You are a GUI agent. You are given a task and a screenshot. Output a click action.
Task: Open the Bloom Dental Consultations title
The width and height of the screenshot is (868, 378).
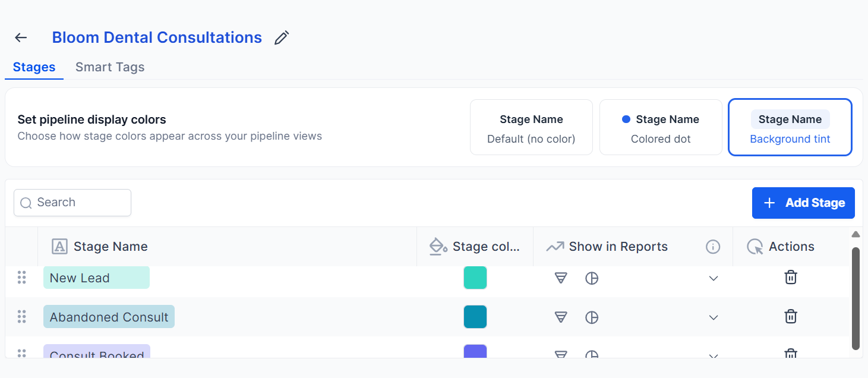[157, 37]
